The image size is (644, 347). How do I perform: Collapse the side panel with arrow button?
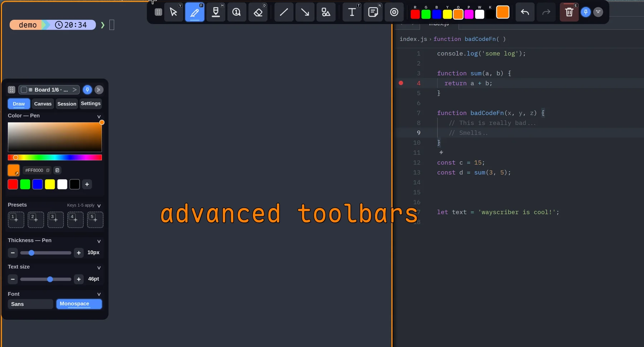coord(99,90)
